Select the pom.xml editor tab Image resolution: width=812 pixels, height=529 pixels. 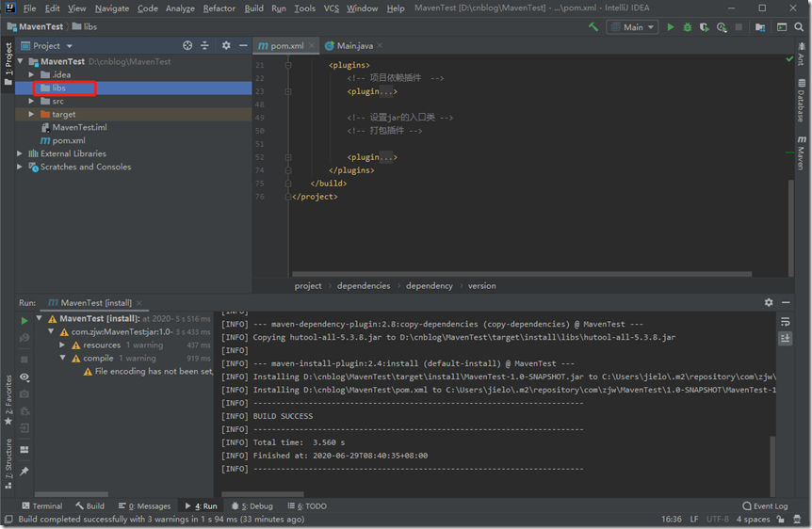pyautogui.click(x=286, y=45)
